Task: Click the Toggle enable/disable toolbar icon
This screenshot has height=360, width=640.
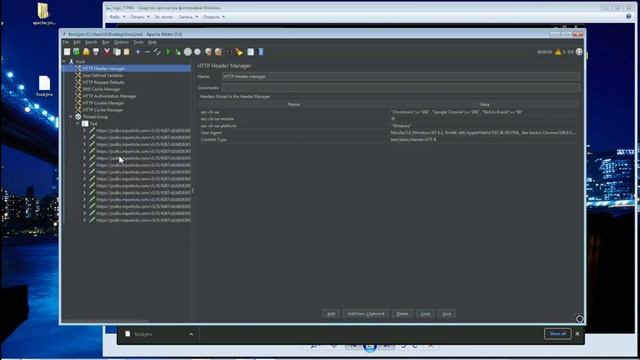Action: tap(158, 52)
